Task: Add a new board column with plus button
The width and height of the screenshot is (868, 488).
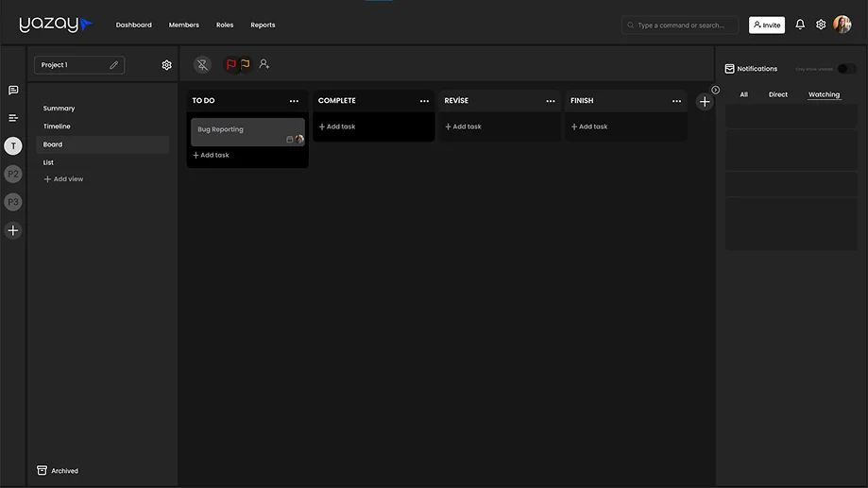Action: click(x=705, y=102)
